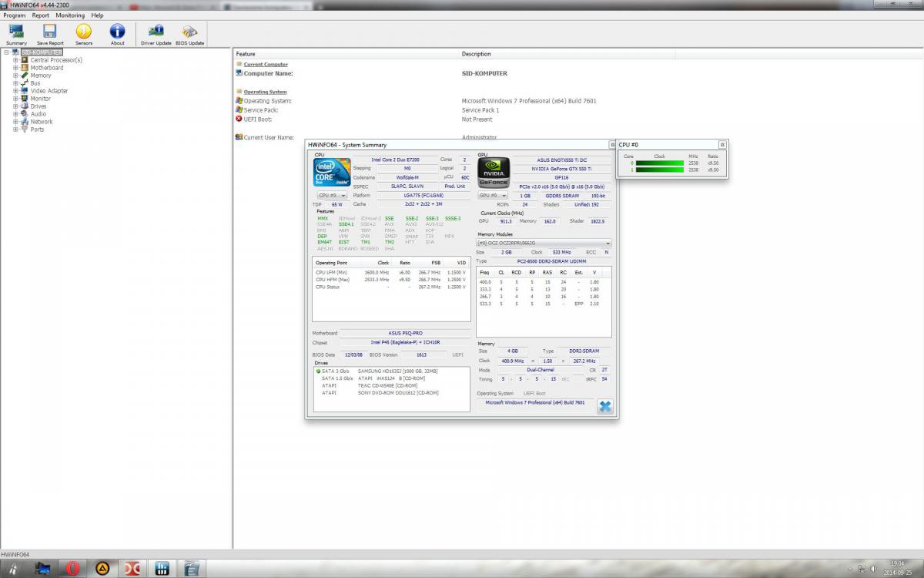
Task: Click the NVIDIA GeForce GTX 550 Ti field
Action: click(561, 169)
